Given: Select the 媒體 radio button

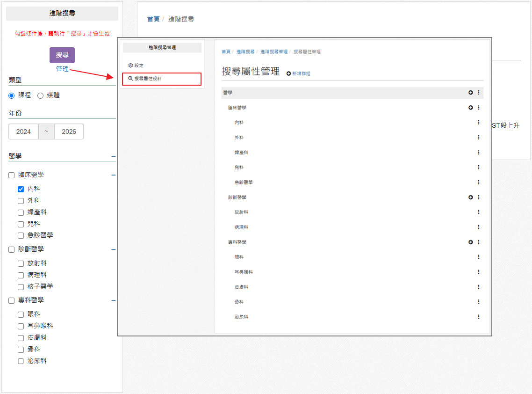Looking at the screenshot, I should click(40, 96).
